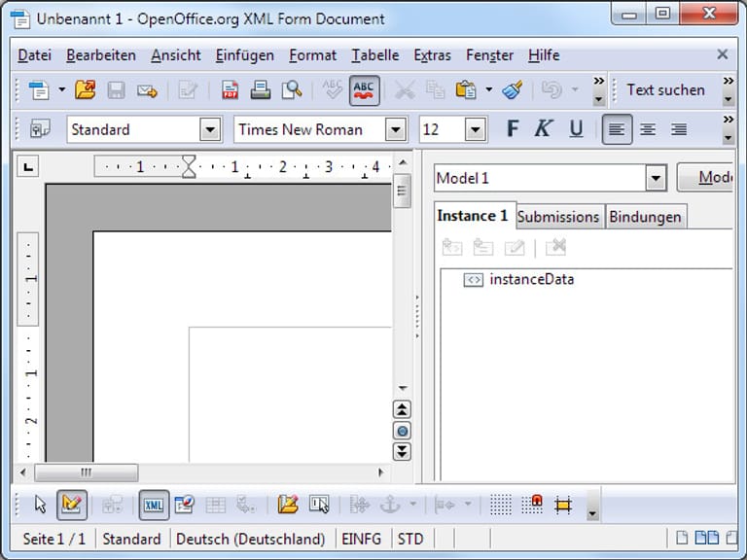This screenshot has height=560, width=747.
Task: Click the Edit file icon
Action: coord(188,90)
